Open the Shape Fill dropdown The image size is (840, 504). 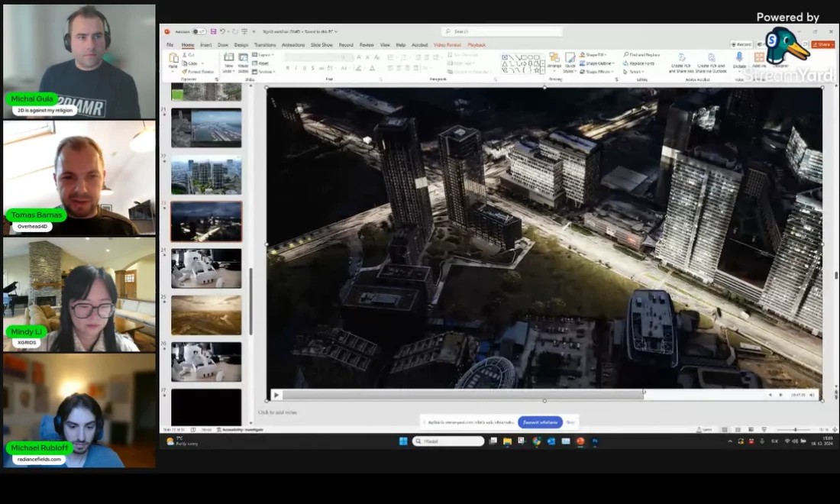click(x=595, y=55)
